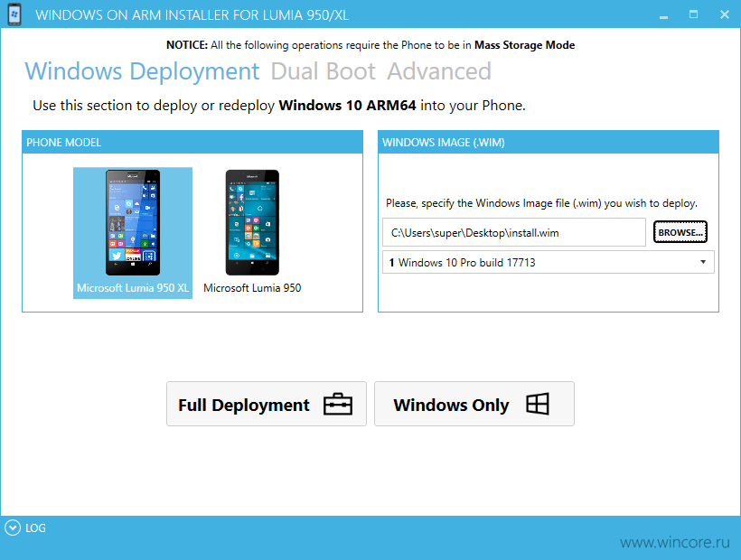The width and height of the screenshot is (741, 560).
Task: Click the Mass Storage Mode notice text
Action: (x=524, y=45)
